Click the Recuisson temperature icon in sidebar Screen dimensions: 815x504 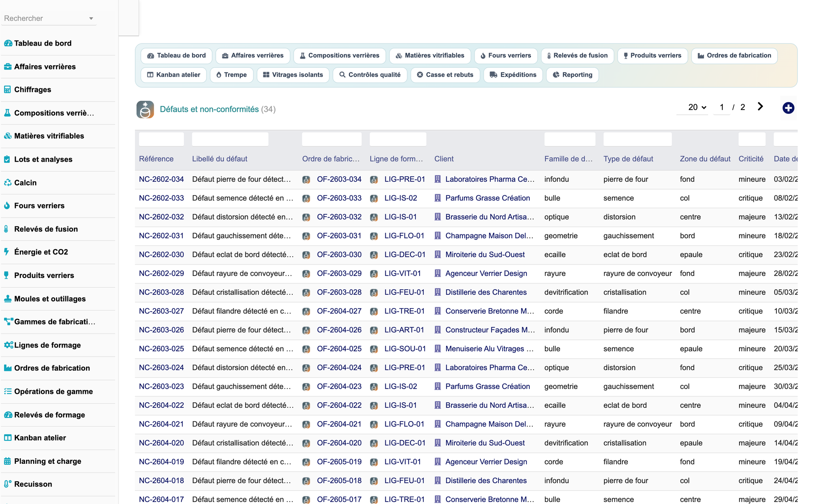tap(8, 484)
